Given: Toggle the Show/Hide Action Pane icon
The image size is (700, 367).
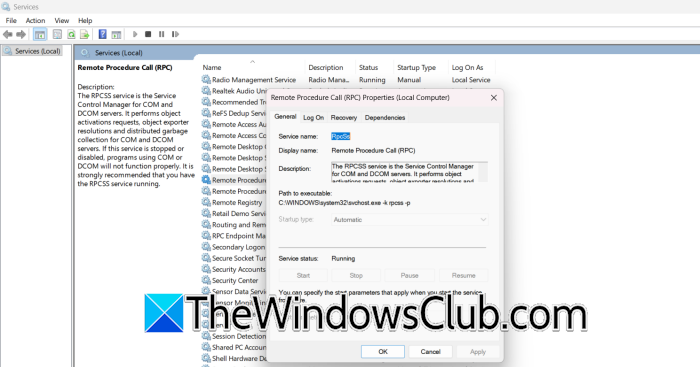Looking at the screenshot, I should pyautogui.click(x=116, y=34).
